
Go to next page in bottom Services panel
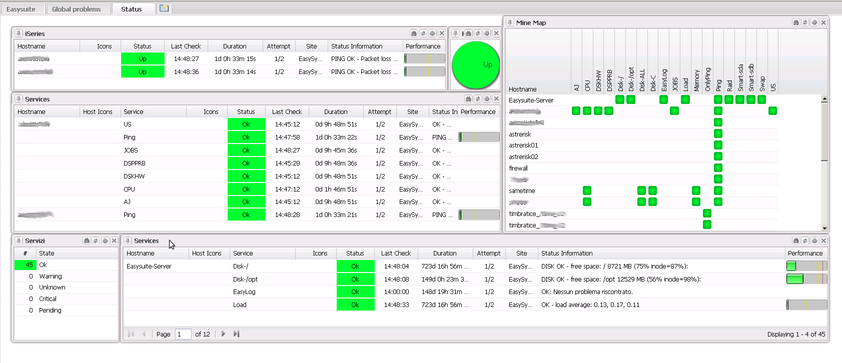(x=223, y=334)
